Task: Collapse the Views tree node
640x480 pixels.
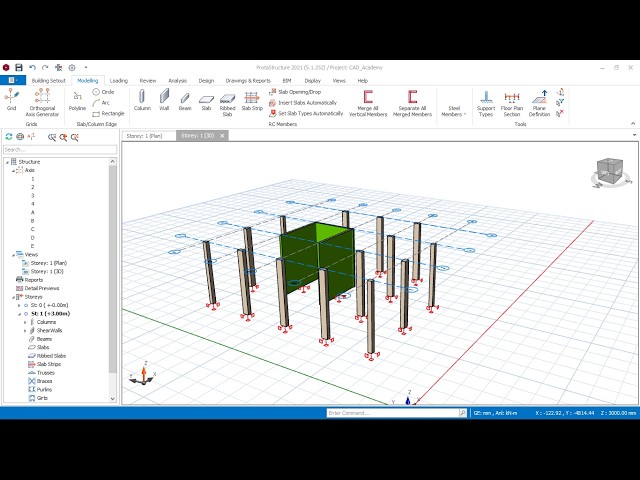Action: [x=13, y=255]
